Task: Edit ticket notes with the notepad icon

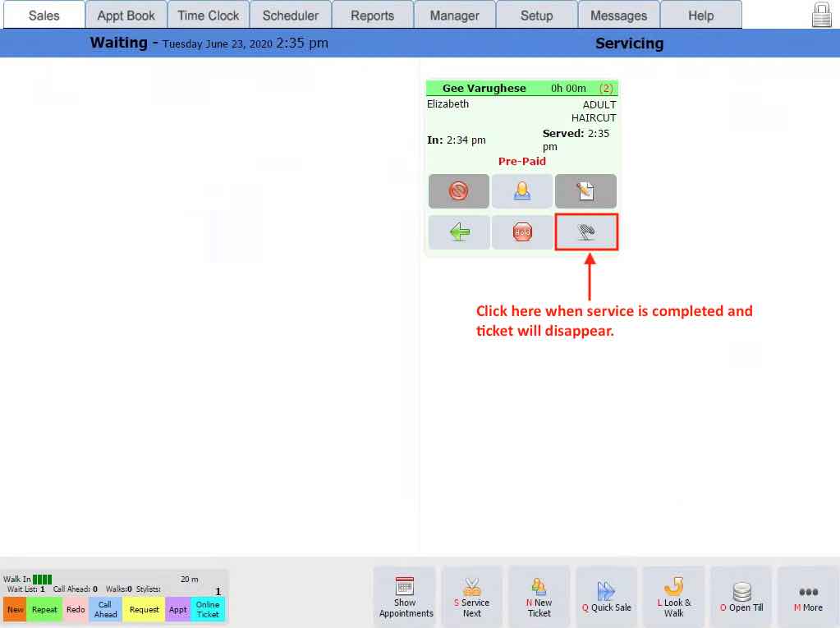Action: pyautogui.click(x=585, y=190)
